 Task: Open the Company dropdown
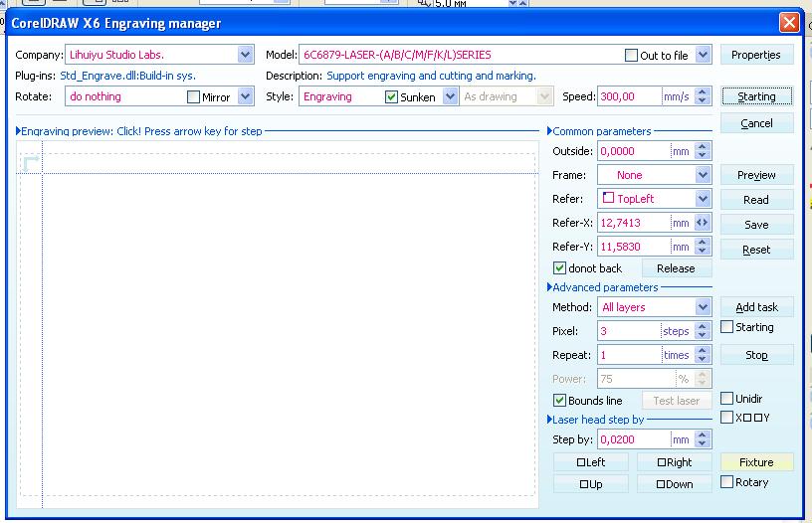click(246, 55)
